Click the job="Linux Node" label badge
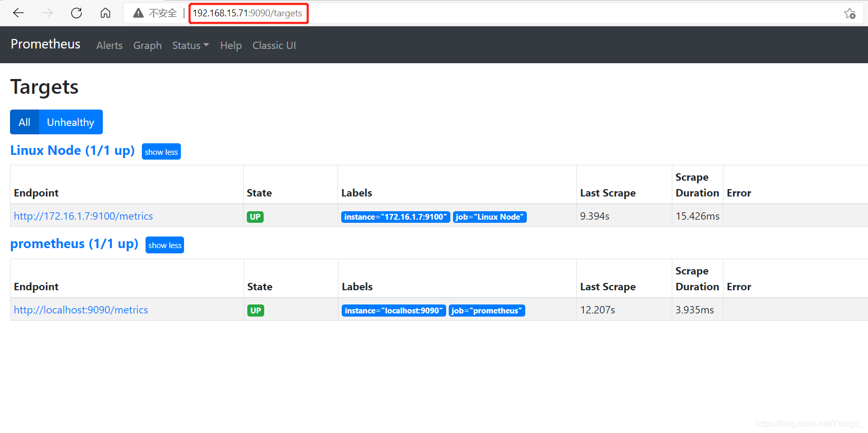The height and width of the screenshot is (433, 868). click(x=489, y=216)
